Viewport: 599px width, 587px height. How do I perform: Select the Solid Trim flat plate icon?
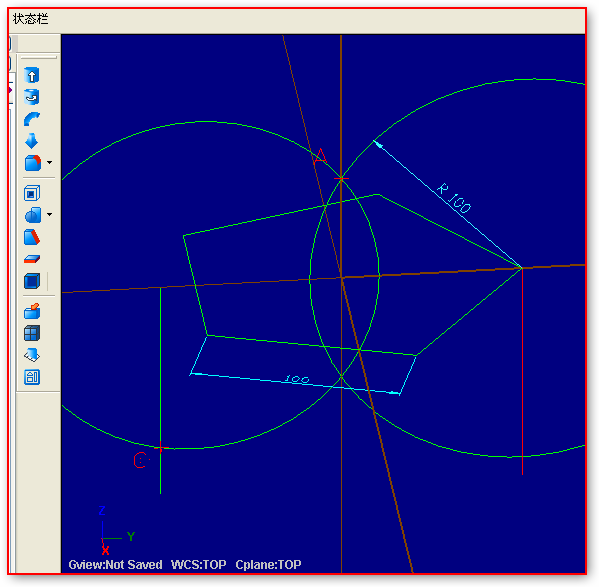click(x=32, y=259)
